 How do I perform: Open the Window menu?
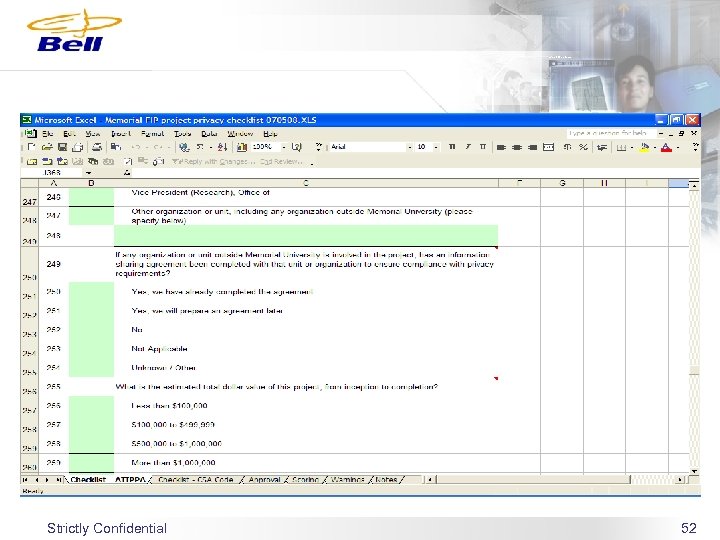click(x=241, y=134)
